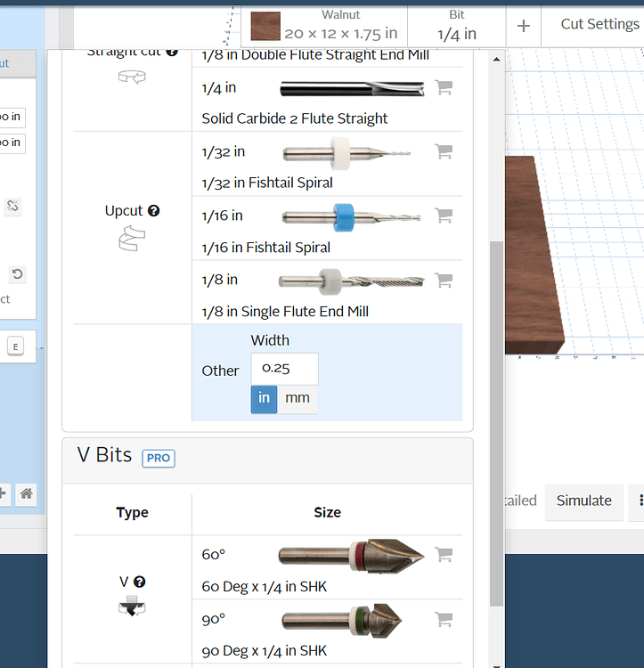This screenshot has width=644, height=668.
Task: Click the scrollbar up arrow in bit panel
Action: click(x=496, y=59)
